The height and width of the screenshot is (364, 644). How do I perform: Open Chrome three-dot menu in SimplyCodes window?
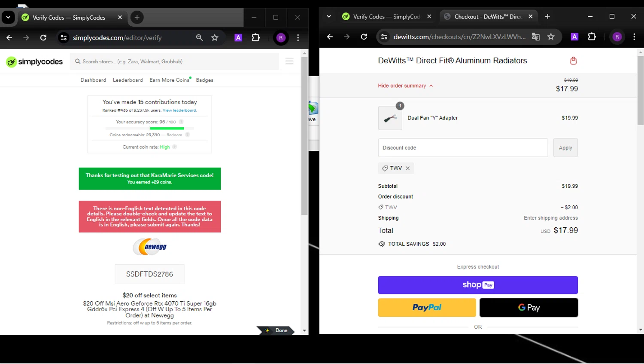298,38
